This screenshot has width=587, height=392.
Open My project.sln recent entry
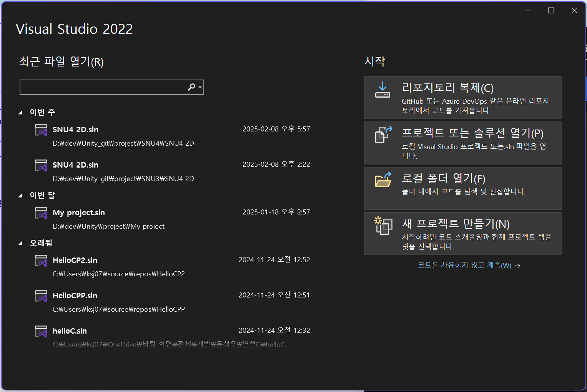click(172, 219)
